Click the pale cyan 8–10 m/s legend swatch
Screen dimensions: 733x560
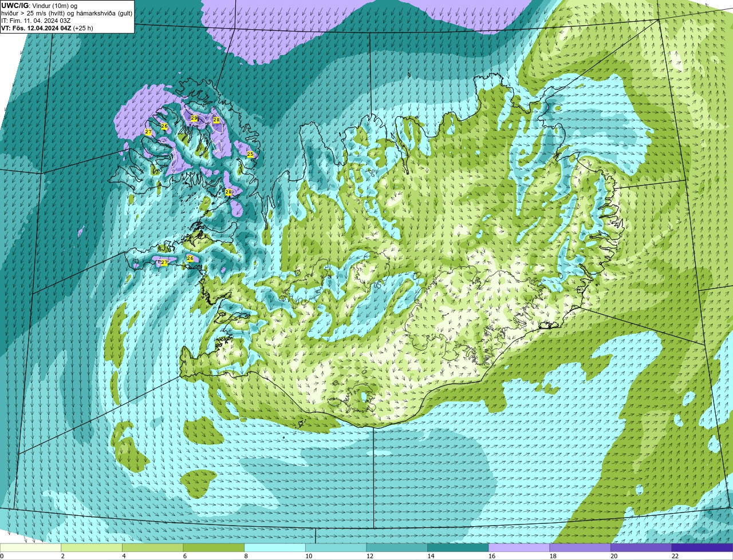click(275, 547)
